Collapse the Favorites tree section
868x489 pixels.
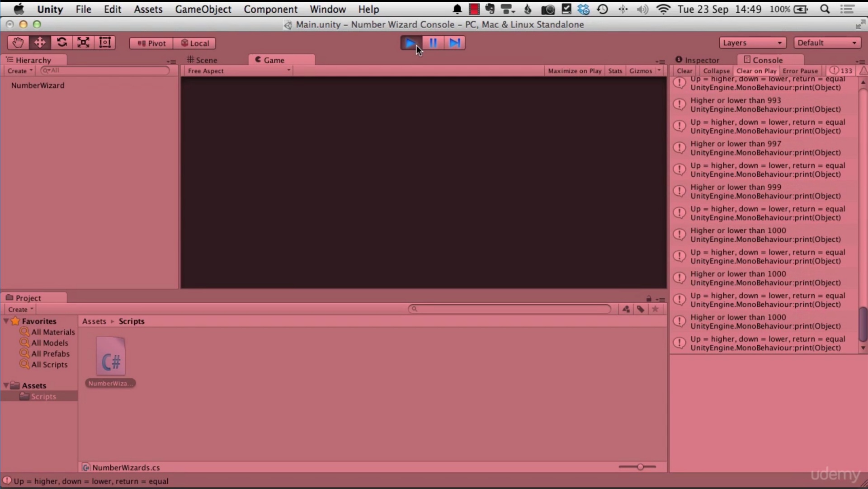(x=6, y=321)
